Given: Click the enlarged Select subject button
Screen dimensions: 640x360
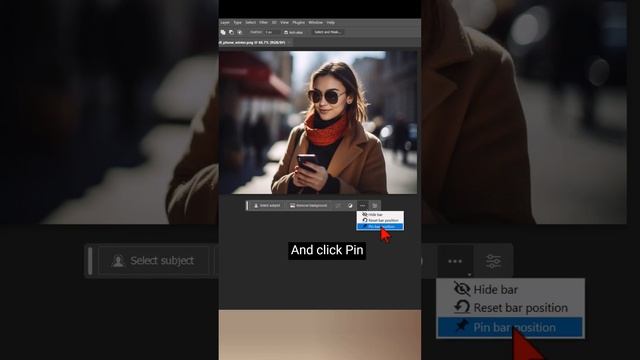Looking at the screenshot, I should pyautogui.click(x=154, y=260).
